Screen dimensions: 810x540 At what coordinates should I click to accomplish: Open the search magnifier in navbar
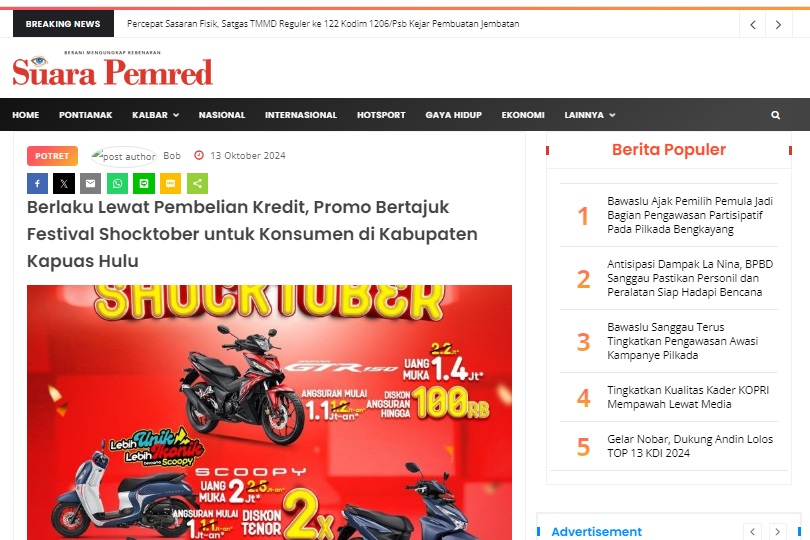point(775,115)
